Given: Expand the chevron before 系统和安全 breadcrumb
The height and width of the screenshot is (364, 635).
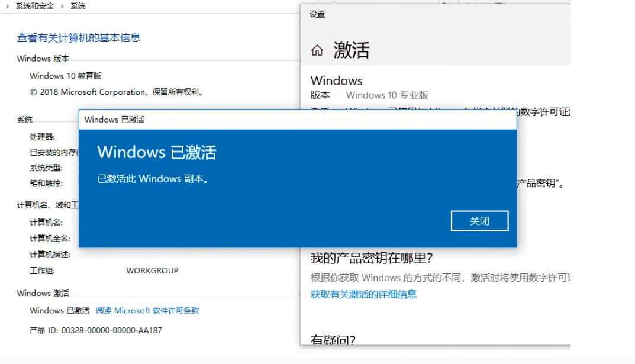Looking at the screenshot, I should tap(7, 6).
